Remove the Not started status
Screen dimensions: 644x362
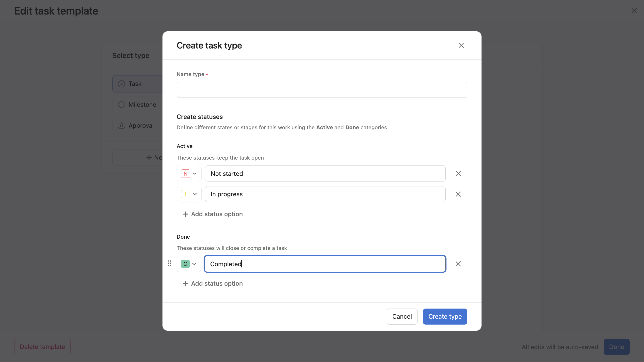458,173
